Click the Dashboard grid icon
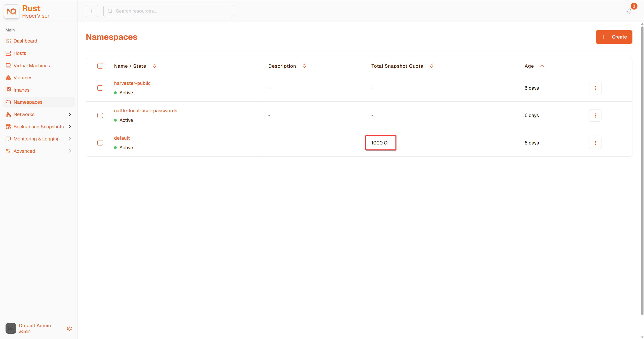Image resolution: width=644 pixels, height=339 pixels. pos(8,41)
